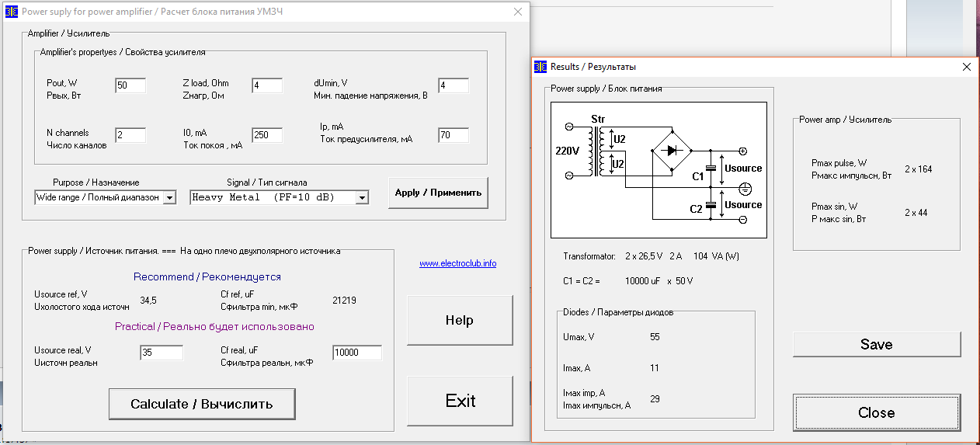
Task: Focus the Usource real, V field
Action: point(162,353)
